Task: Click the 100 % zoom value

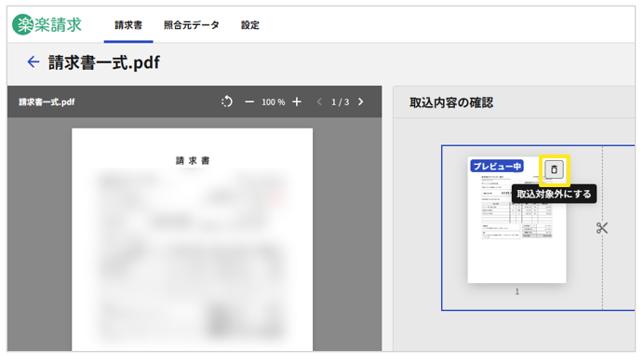Action: 273,101
